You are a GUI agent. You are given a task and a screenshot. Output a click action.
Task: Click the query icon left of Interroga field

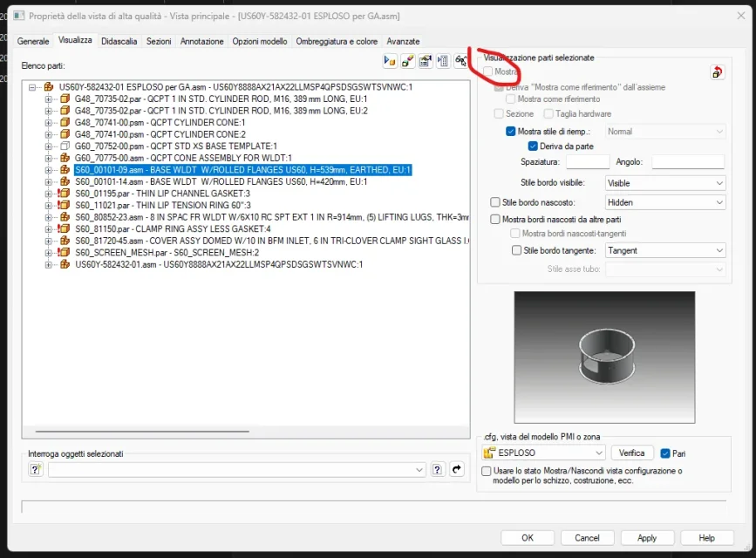coord(36,469)
